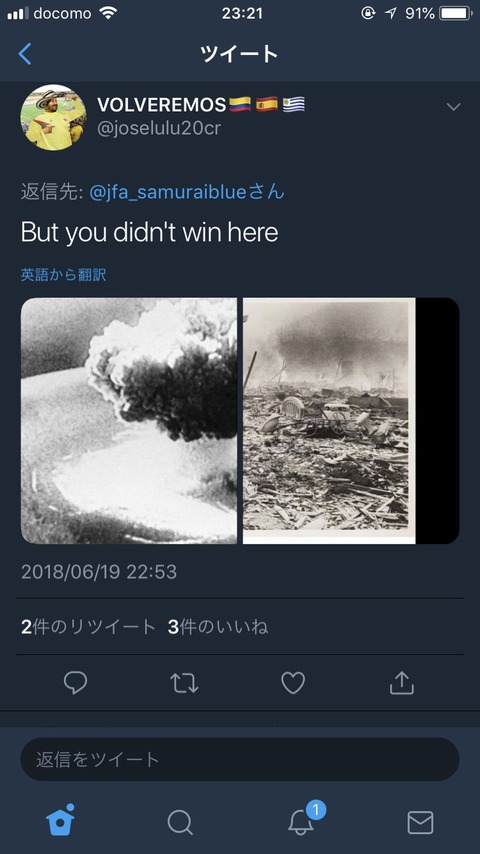Tap the 返信をツイート reply field
The image size is (480, 854).
click(240, 759)
